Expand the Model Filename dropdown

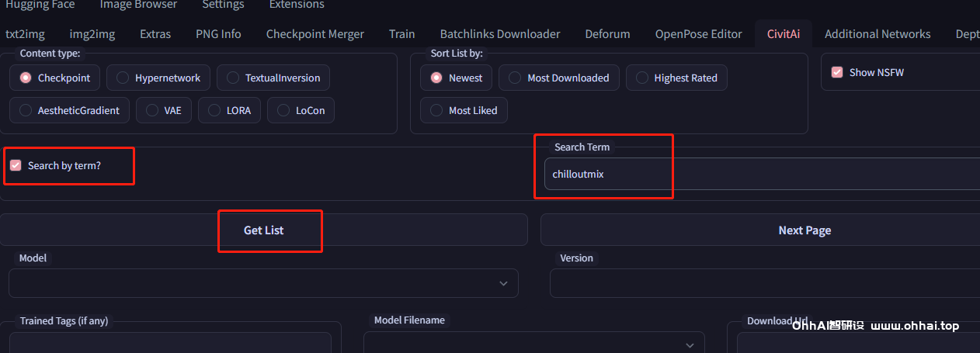coord(533,344)
